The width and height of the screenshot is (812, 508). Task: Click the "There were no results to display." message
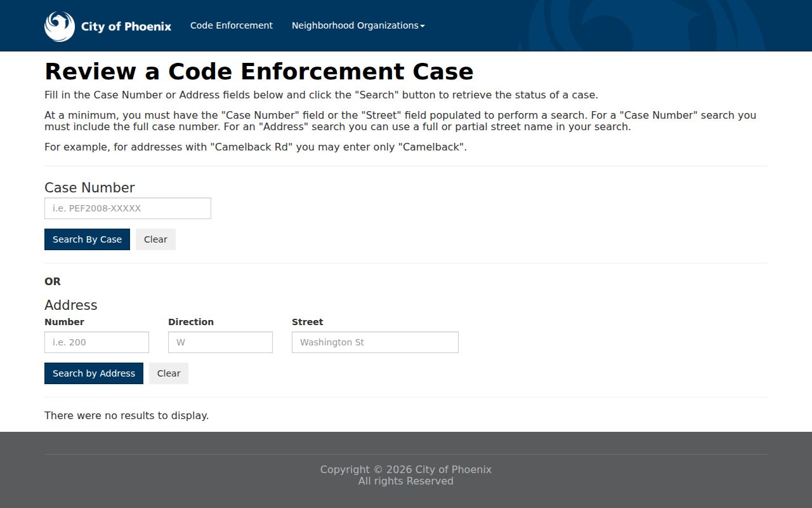coord(126,415)
